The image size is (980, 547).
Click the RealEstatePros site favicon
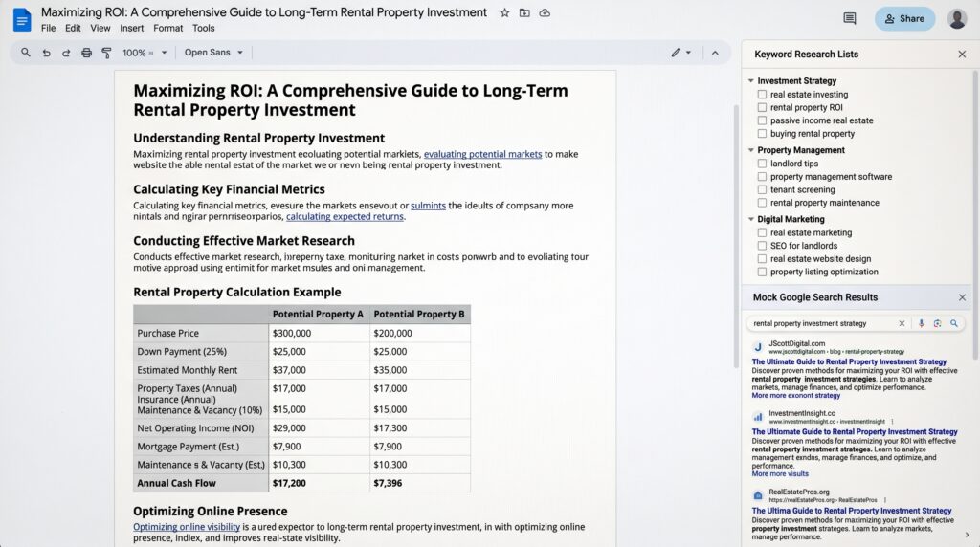click(758, 495)
